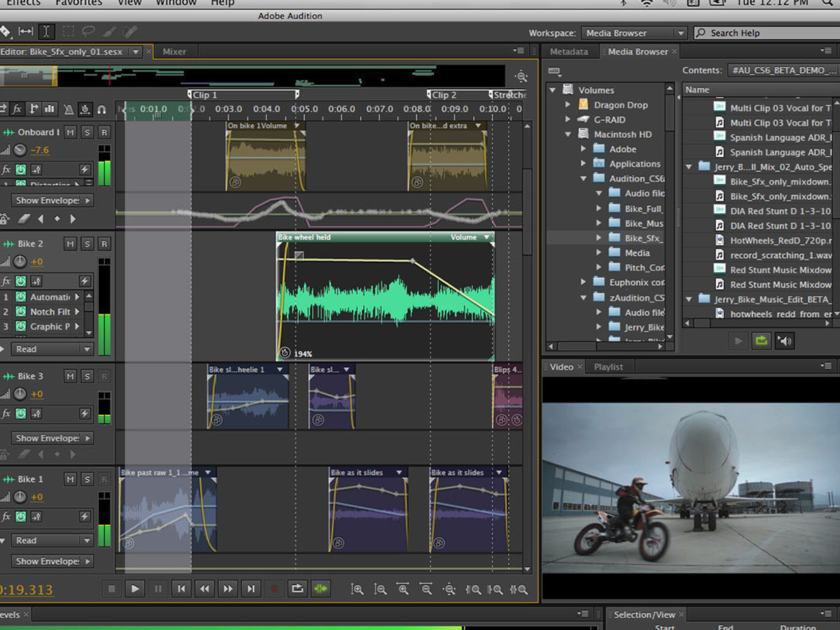Zoom in time icon
The image size is (840, 630).
point(403,589)
